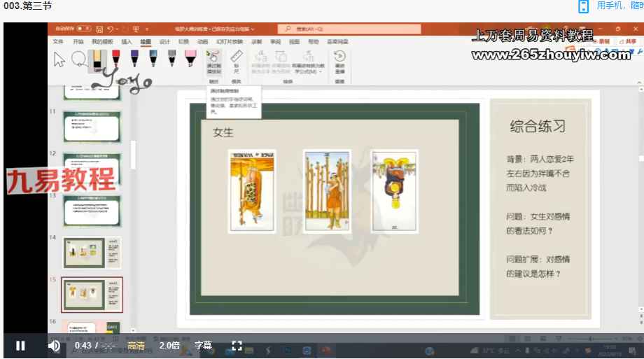Click the 共享 Share button

(x=629, y=41)
